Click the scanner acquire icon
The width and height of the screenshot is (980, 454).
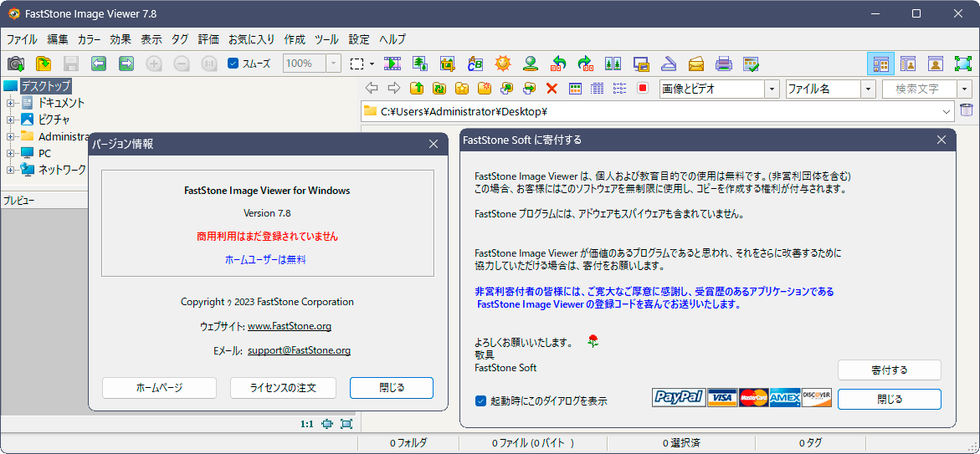[669, 63]
